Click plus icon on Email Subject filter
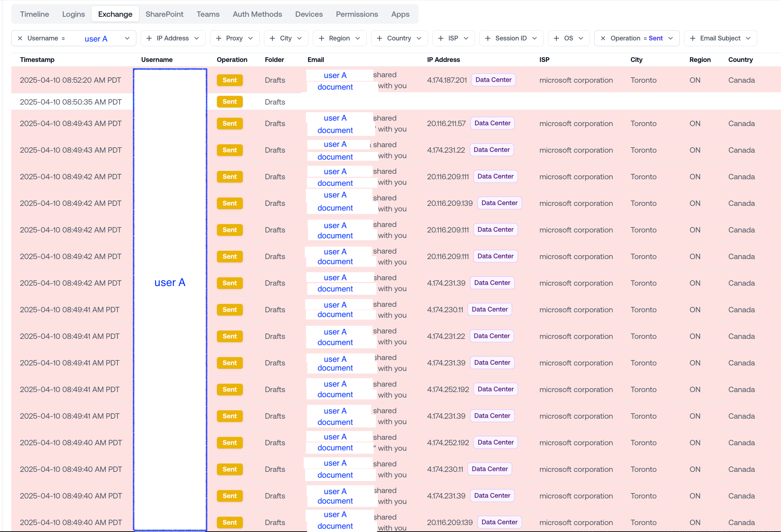 click(x=693, y=38)
